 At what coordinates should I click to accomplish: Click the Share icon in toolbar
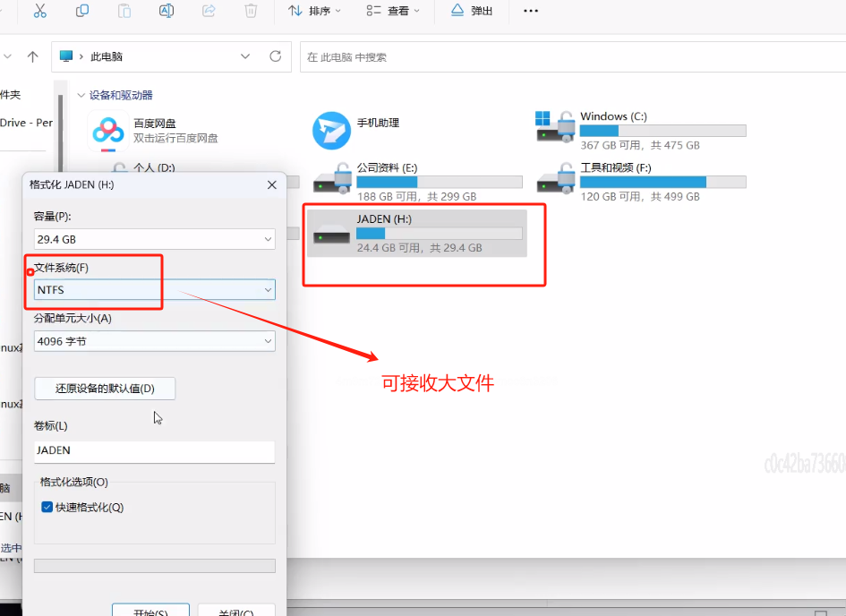(209, 10)
